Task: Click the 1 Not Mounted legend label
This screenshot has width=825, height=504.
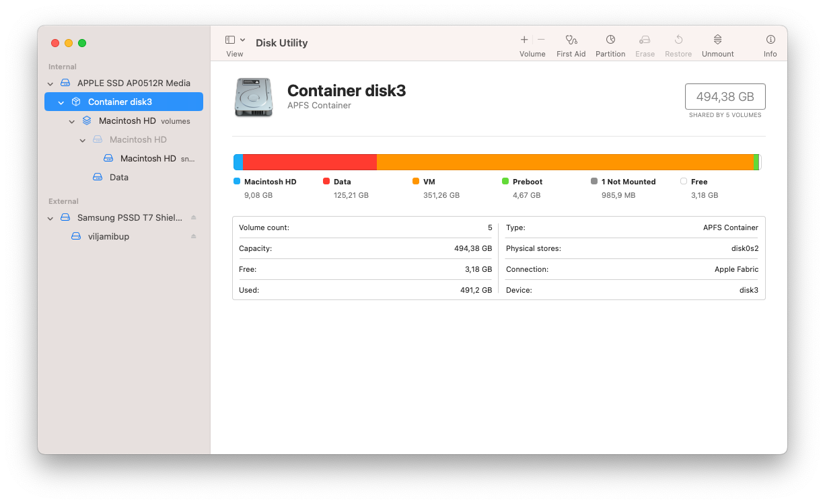Action: pos(629,182)
